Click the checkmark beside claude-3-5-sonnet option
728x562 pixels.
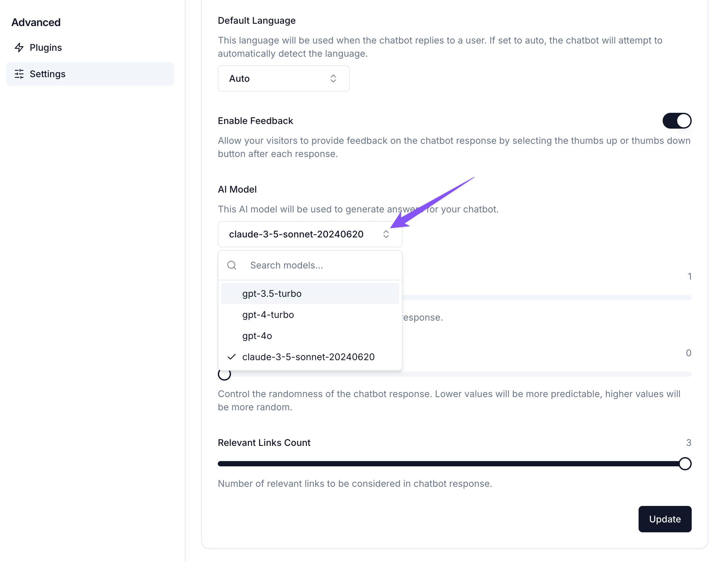point(232,357)
